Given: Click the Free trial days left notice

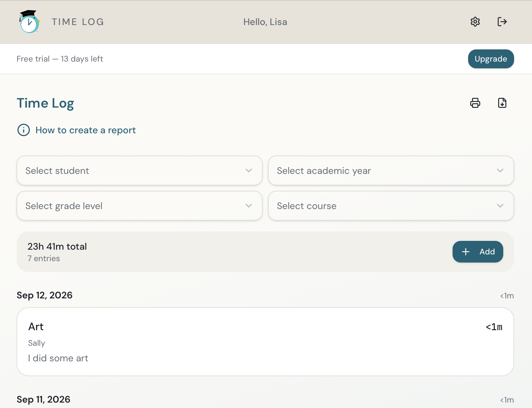Looking at the screenshot, I should pos(60,59).
